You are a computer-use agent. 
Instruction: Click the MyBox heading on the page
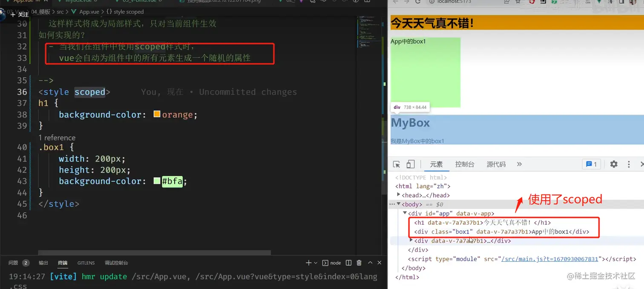tap(410, 123)
